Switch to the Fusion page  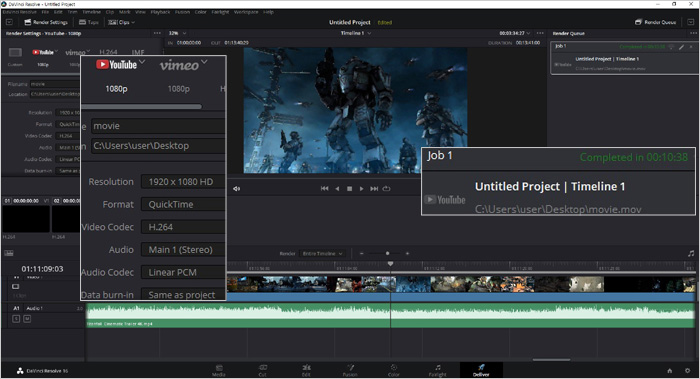[x=350, y=370]
